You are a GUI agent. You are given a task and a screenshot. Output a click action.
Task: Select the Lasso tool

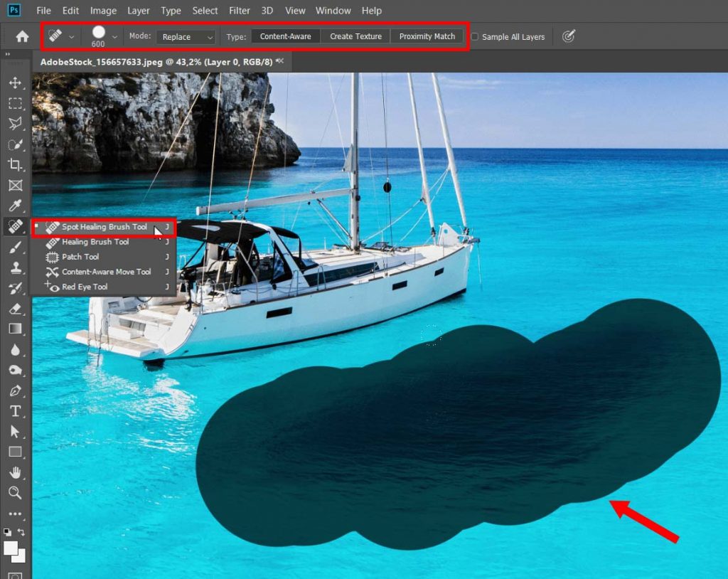(x=16, y=124)
